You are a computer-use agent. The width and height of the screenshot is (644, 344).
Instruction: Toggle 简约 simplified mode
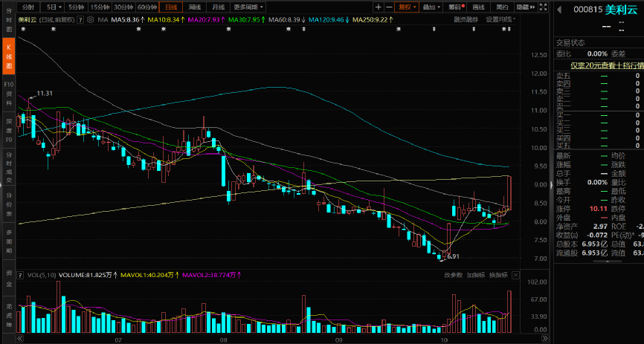502,7
